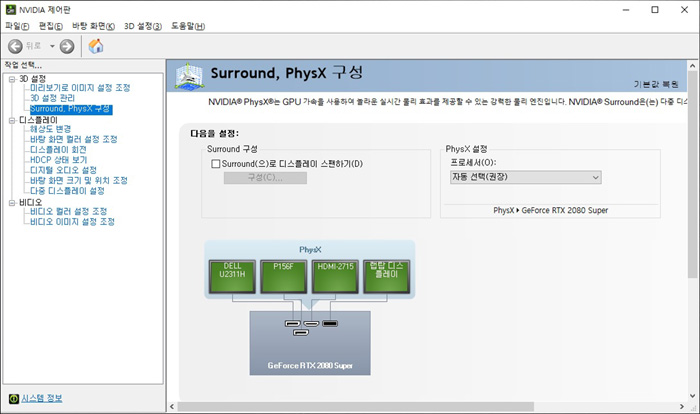Image resolution: width=700 pixels, height=414 pixels.
Task: Click the GeForce RTX 2080 Super GPU graphic
Action: pos(310,343)
